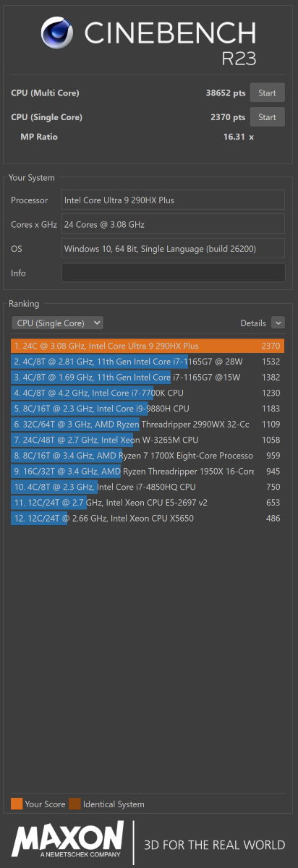The image size is (298, 868).
Task: Select the Core i7-4850HQ ranking entry
Action: (148, 488)
